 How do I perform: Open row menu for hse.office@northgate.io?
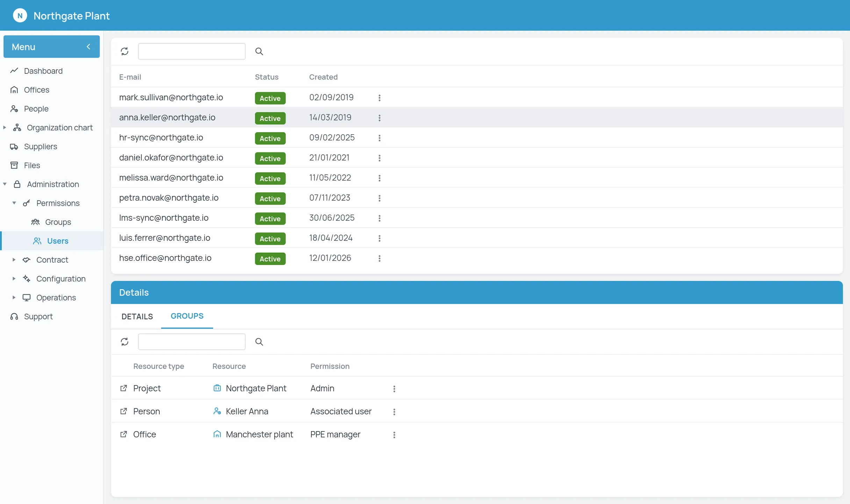(379, 258)
